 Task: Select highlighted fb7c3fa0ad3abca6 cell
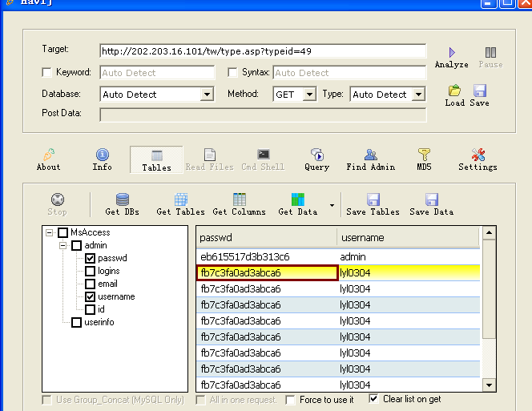268,273
